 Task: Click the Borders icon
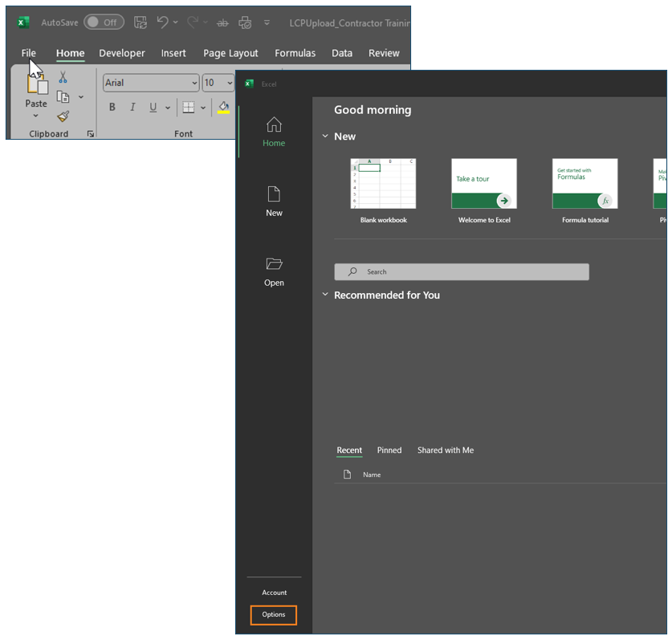pos(189,107)
